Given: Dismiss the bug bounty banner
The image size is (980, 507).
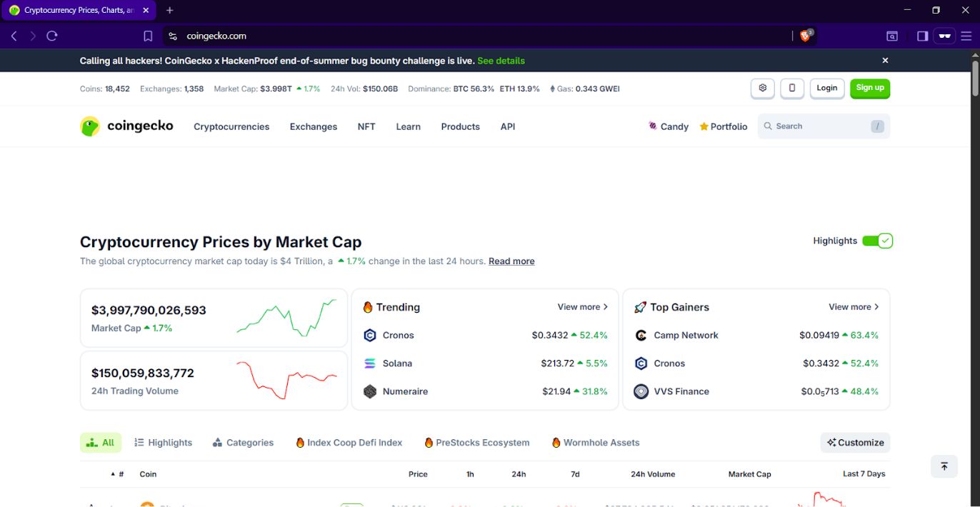Looking at the screenshot, I should (885, 61).
